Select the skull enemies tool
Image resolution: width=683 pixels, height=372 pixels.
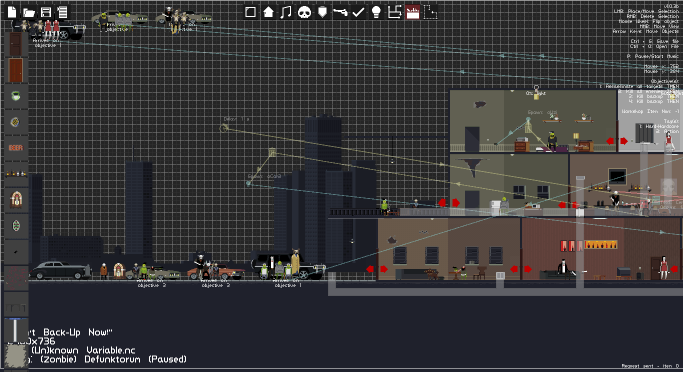click(304, 12)
